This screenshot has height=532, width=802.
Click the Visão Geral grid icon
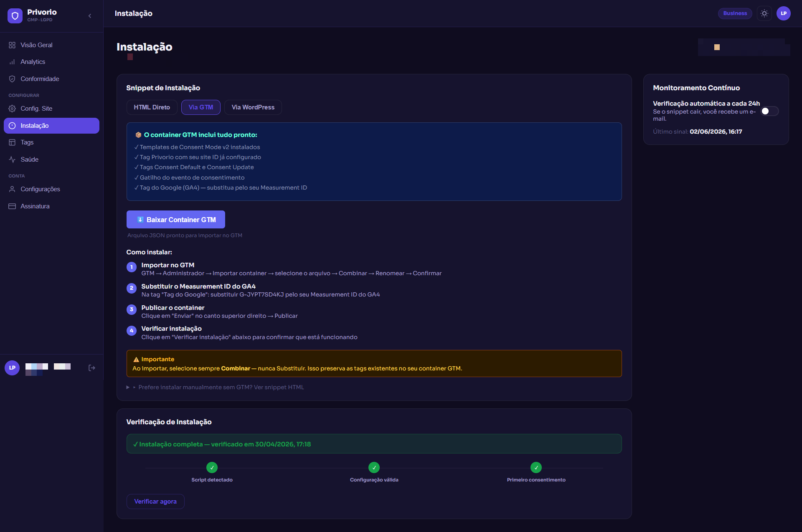tap(12, 45)
